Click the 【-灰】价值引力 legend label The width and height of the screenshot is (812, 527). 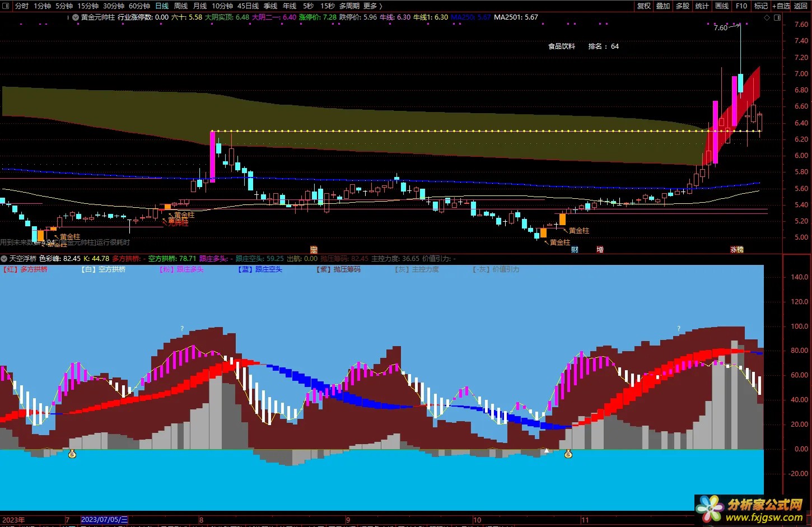point(496,269)
